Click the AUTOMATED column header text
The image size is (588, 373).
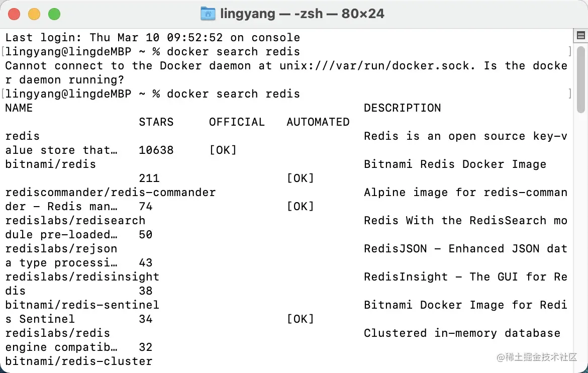(318, 122)
